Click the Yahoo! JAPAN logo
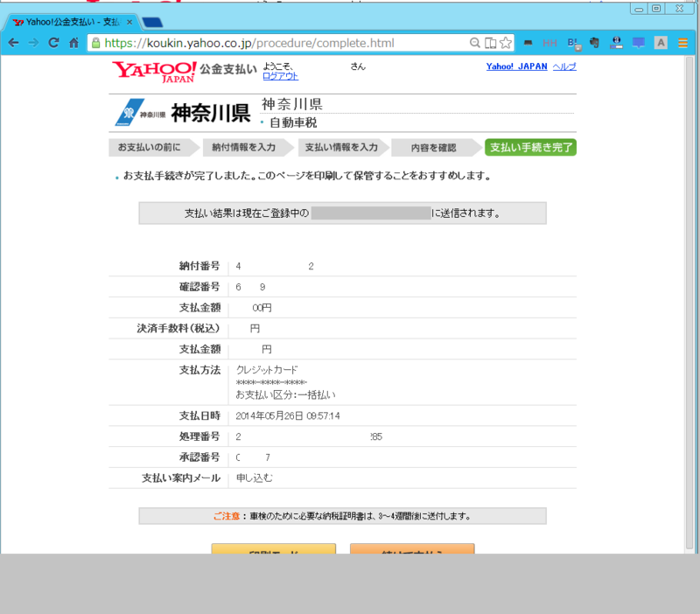 pyautogui.click(x=154, y=72)
